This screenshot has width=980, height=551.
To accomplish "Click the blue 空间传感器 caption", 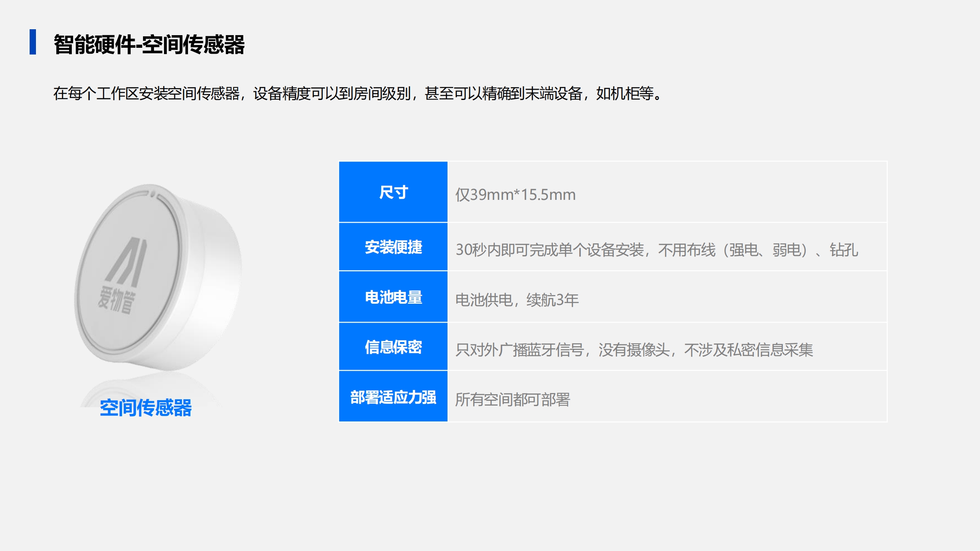I will pos(145,408).
